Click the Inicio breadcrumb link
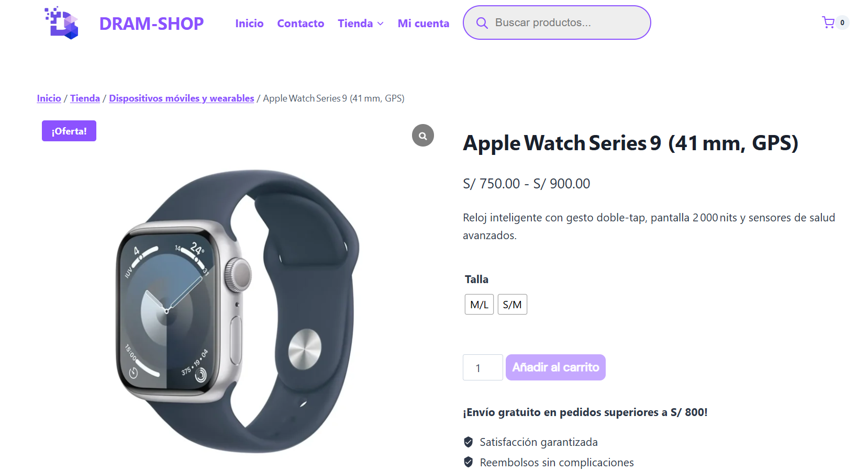 pyautogui.click(x=49, y=98)
